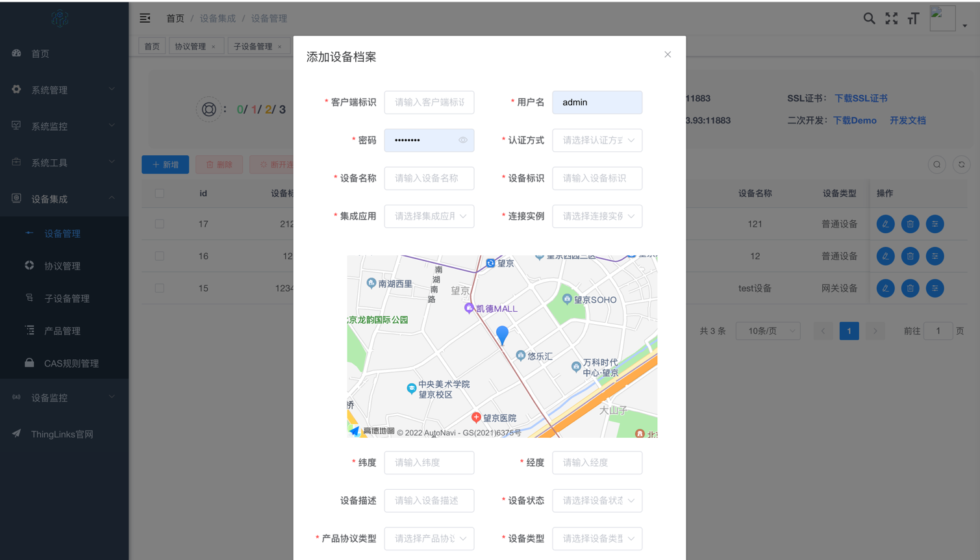Toggle fullscreen with the expand arrows icon
The width and height of the screenshot is (980, 560).
(x=890, y=18)
